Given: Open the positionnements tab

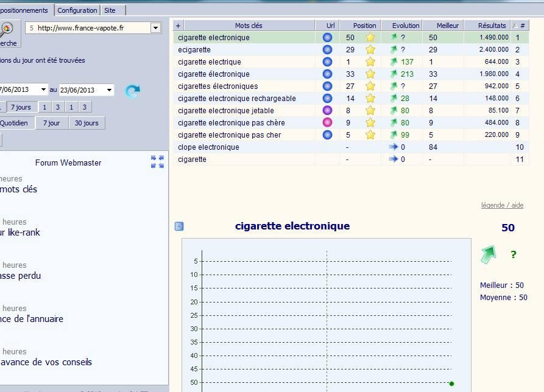Looking at the screenshot, I should coord(24,10).
